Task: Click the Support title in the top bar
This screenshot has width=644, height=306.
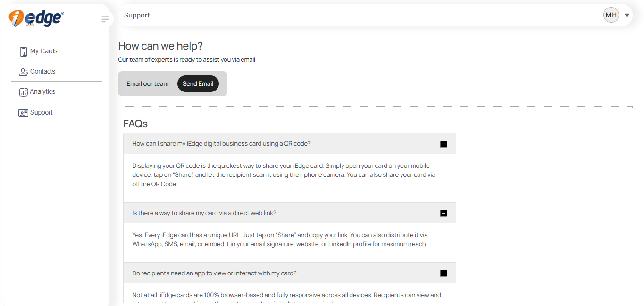Action: [x=137, y=15]
